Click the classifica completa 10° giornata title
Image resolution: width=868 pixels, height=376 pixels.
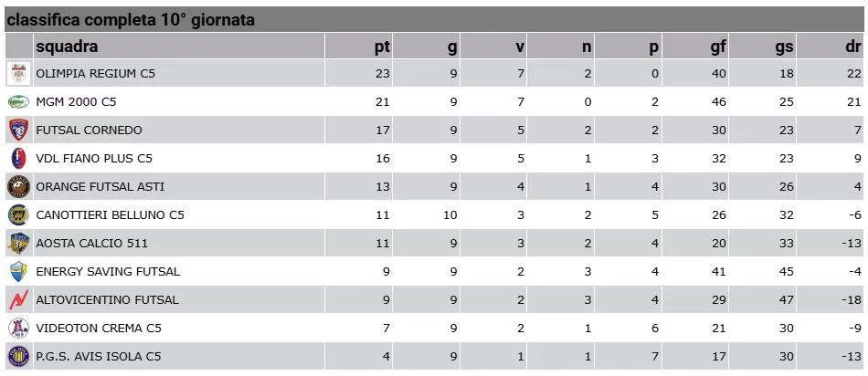coord(132,20)
